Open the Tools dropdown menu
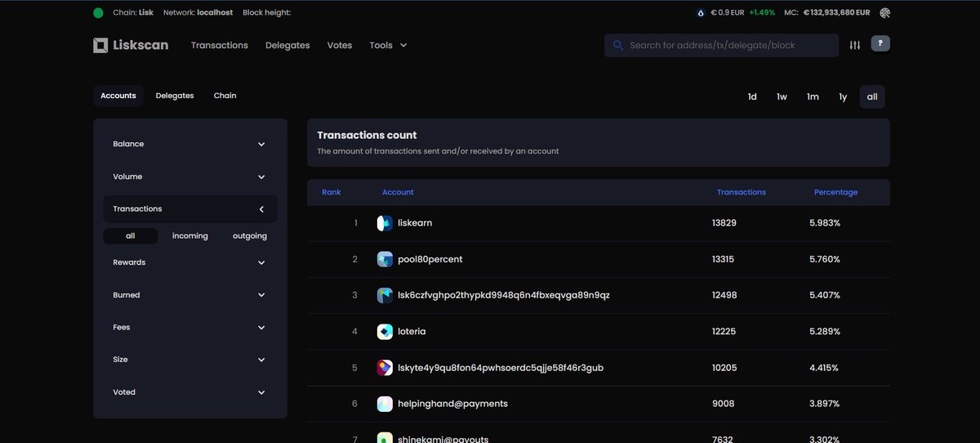 pyautogui.click(x=388, y=45)
